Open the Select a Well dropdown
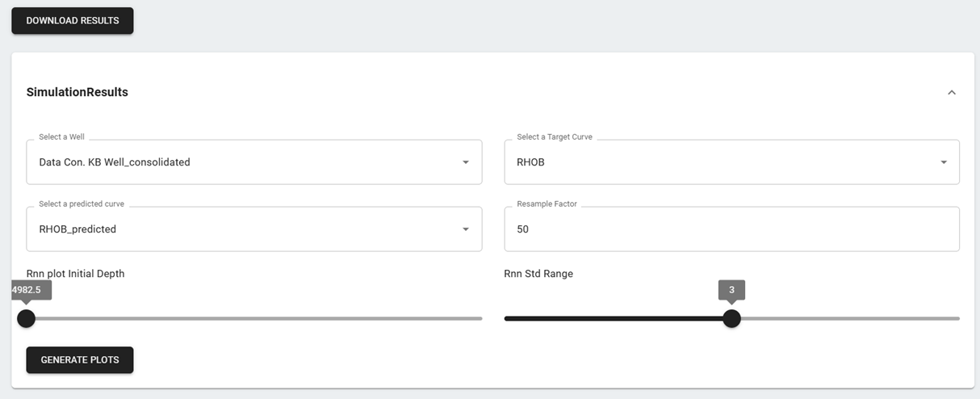Image resolution: width=980 pixels, height=399 pixels. coord(242,162)
